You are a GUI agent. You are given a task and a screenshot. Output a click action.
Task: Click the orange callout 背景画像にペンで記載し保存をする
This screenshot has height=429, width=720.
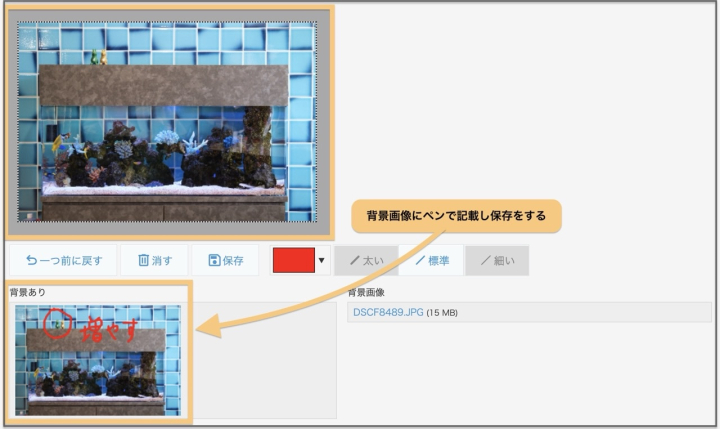[x=456, y=215]
